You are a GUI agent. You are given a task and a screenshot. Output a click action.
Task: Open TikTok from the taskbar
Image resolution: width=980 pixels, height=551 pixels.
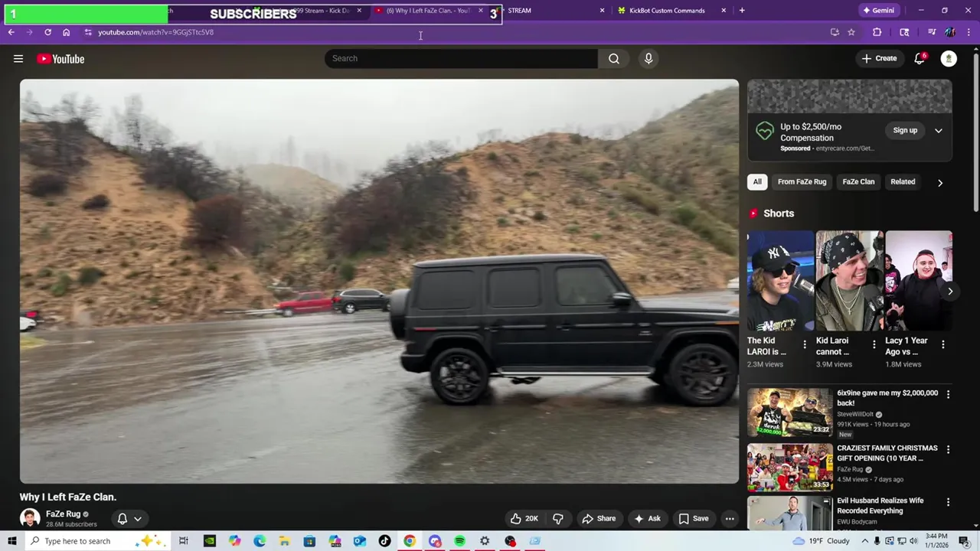pyautogui.click(x=384, y=541)
